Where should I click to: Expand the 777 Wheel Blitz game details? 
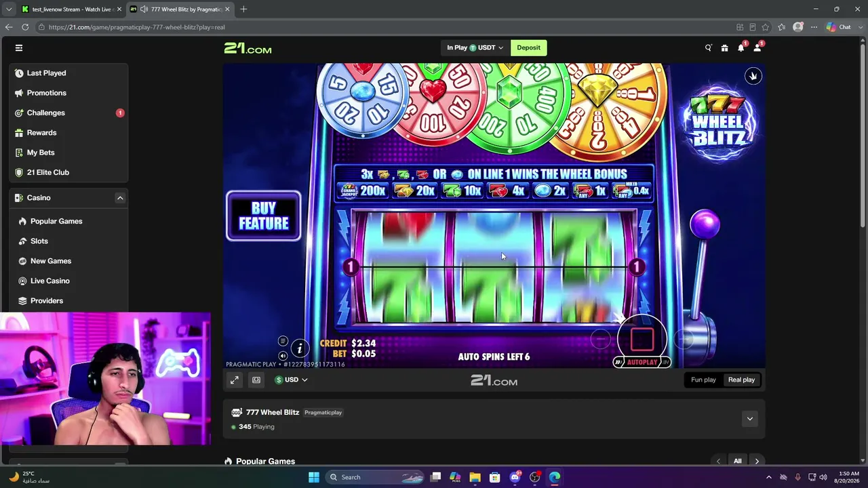[x=749, y=419]
